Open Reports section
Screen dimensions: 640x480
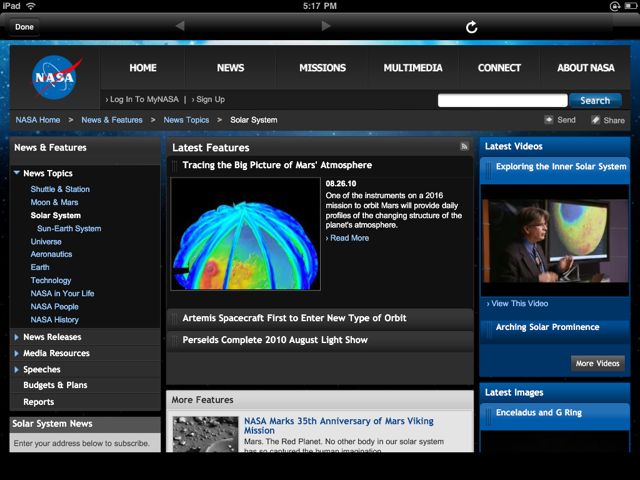click(38, 402)
